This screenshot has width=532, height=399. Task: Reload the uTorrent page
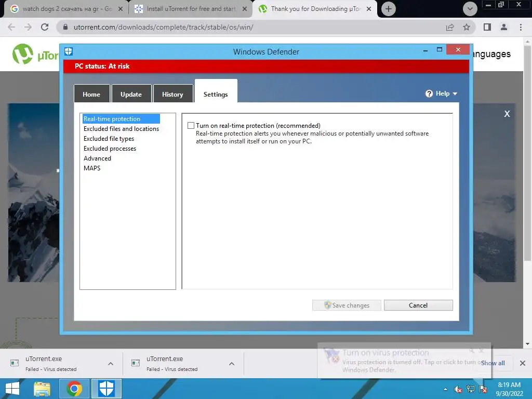45,27
